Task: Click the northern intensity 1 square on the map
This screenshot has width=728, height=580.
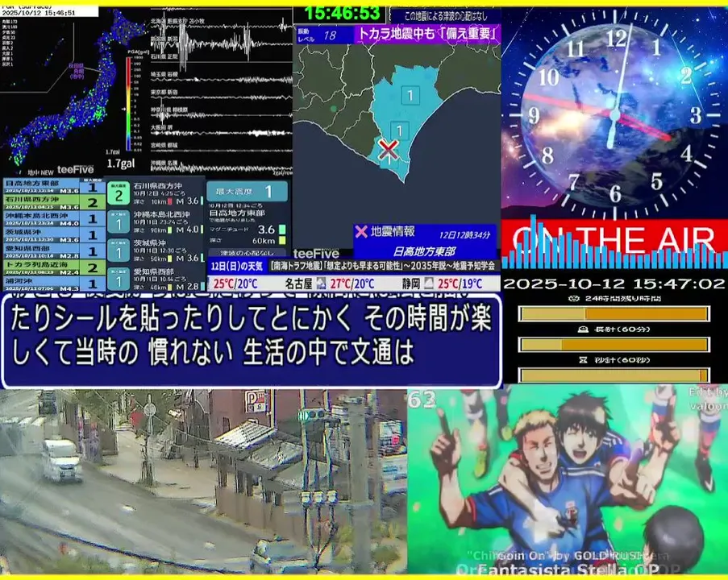Action: coord(410,95)
